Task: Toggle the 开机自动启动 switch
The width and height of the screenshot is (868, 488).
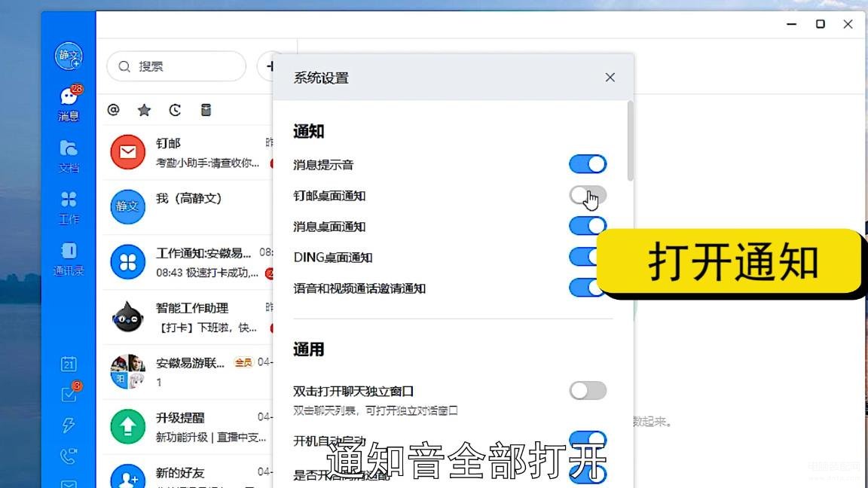Action: click(588, 440)
